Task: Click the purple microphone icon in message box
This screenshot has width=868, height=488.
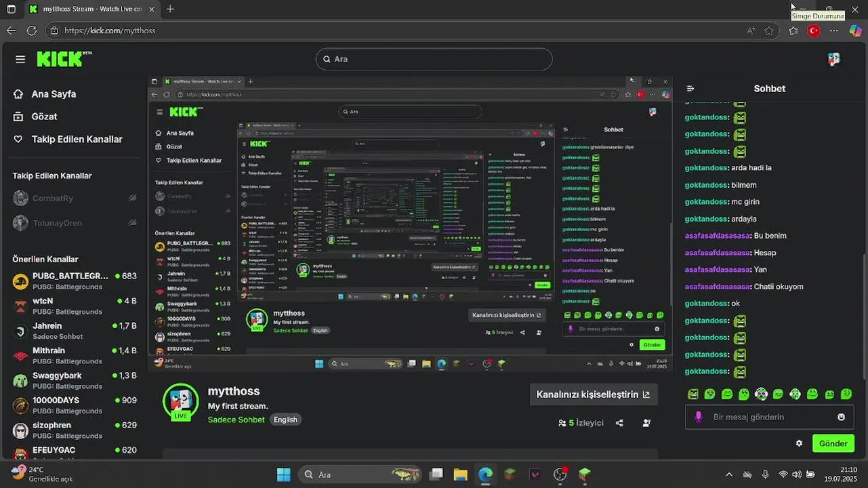Action: 699,417
